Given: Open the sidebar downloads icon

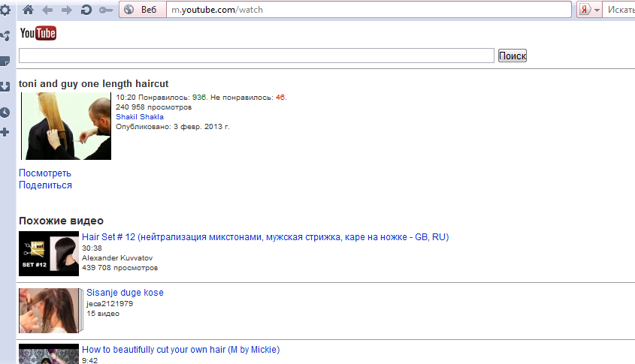Looking at the screenshot, I should [x=5, y=86].
